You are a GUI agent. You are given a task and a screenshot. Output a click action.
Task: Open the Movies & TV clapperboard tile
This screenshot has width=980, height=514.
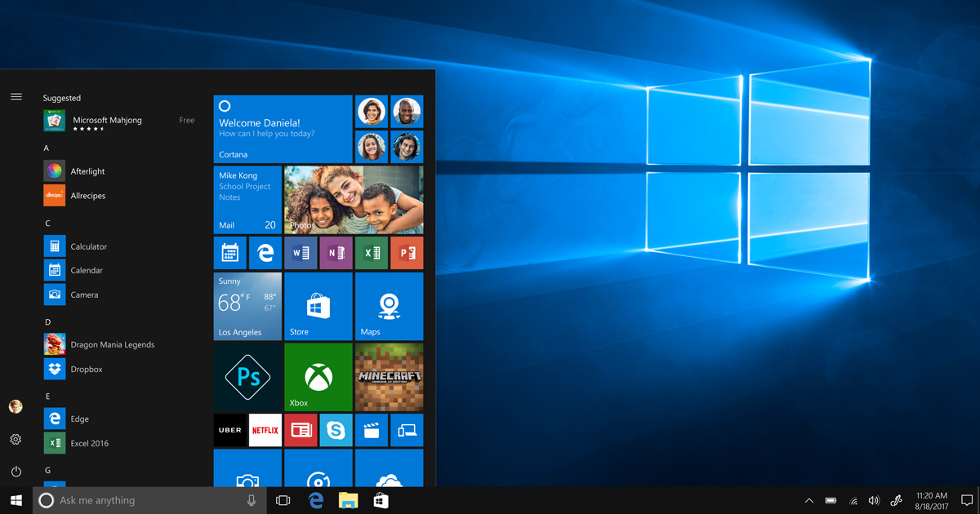click(371, 430)
